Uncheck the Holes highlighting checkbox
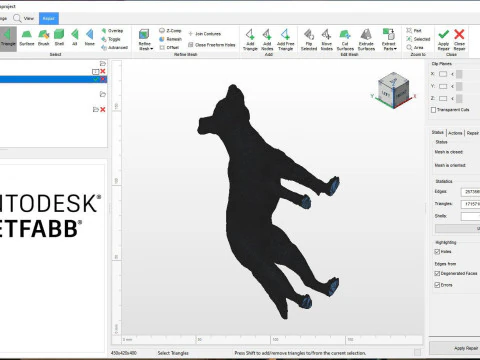 (437, 252)
